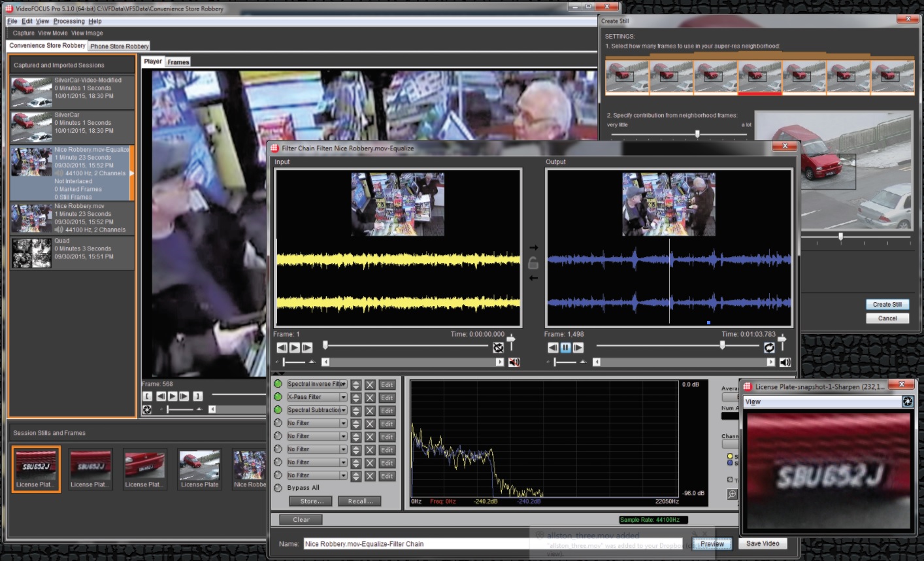Step Output video back one frame
Screen dimensions: 924x561
pyautogui.click(x=553, y=348)
